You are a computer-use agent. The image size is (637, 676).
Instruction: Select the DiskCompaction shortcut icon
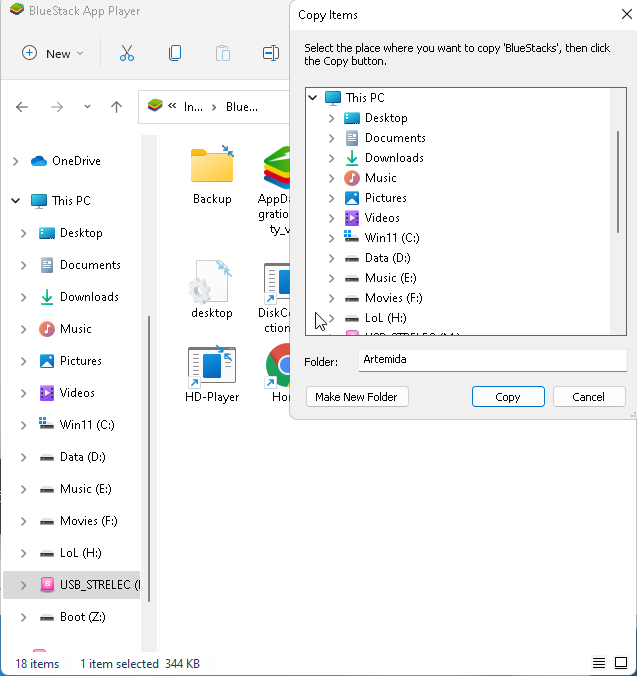click(x=277, y=282)
